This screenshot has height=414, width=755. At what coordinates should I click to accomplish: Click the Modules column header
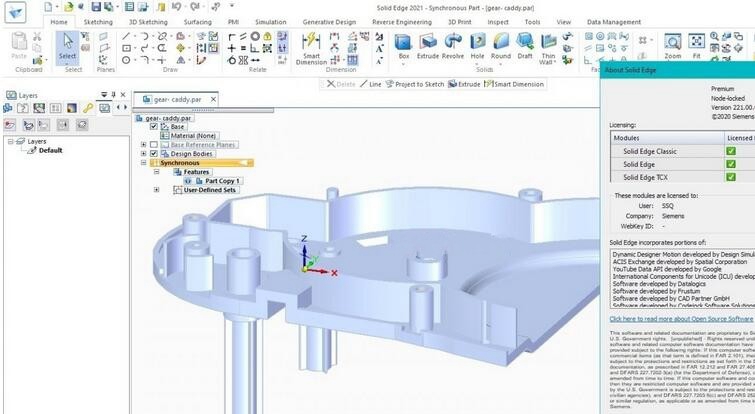point(667,138)
